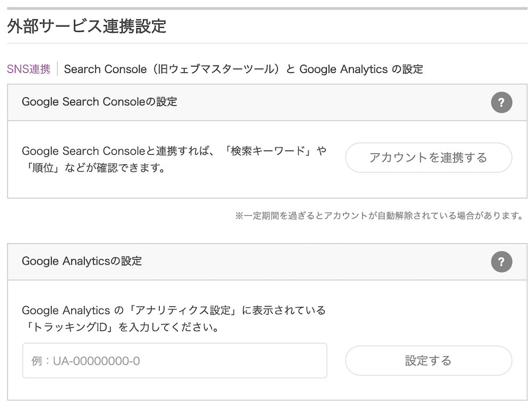Viewport: 532px width, 406px height.
Task: Click the 「順位」などが確認できます text line
Action: click(x=95, y=168)
